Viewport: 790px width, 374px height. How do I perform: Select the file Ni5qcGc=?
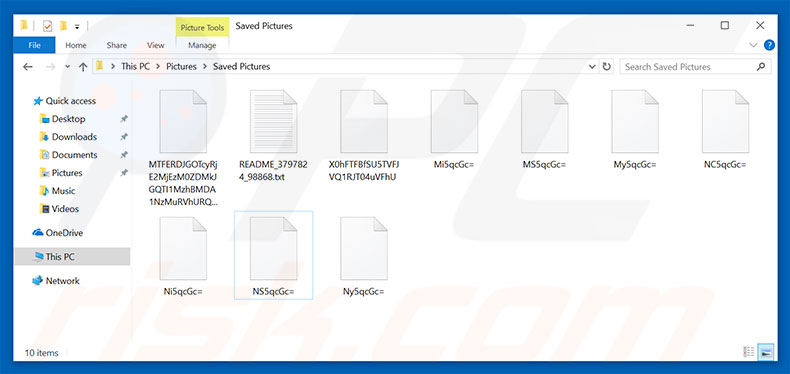(x=183, y=256)
